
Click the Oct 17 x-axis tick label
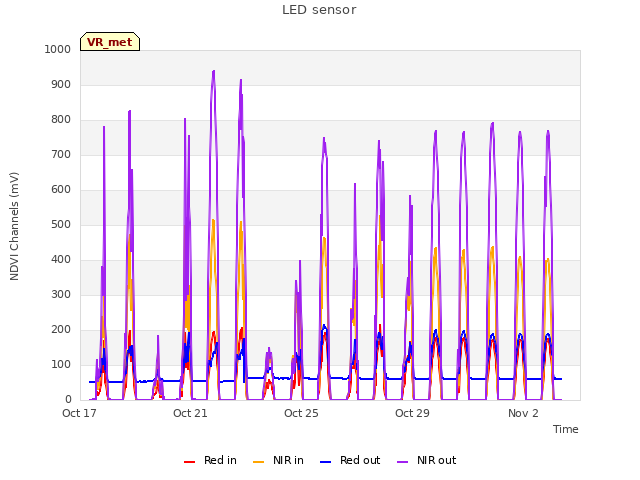(79, 413)
